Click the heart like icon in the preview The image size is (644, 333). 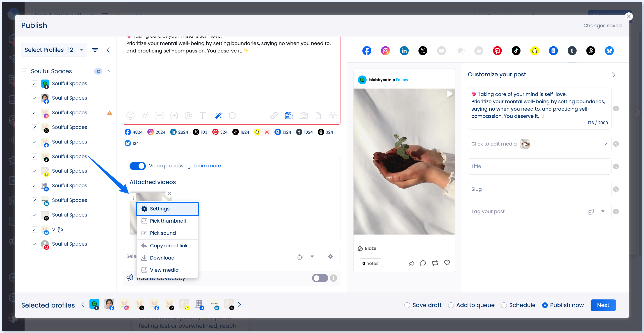[447, 263]
